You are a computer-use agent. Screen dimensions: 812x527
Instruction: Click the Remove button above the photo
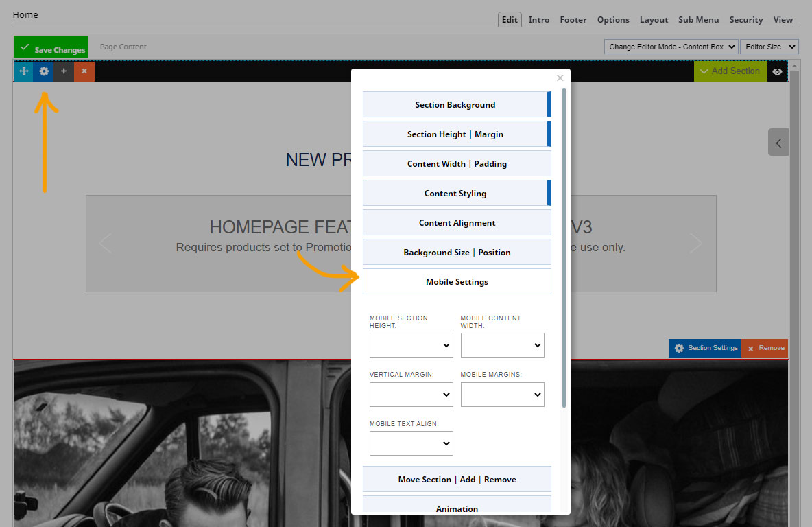click(x=765, y=348)
